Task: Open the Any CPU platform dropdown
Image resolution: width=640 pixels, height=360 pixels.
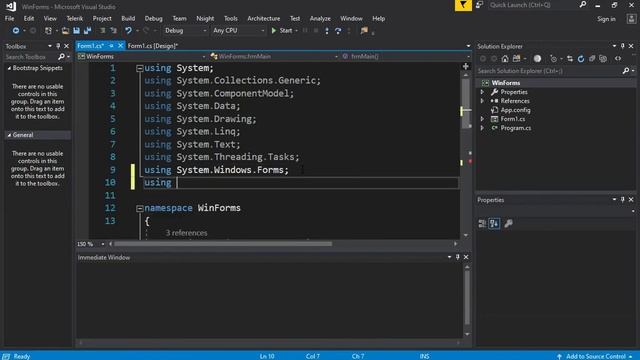Action: click(238, 31)
